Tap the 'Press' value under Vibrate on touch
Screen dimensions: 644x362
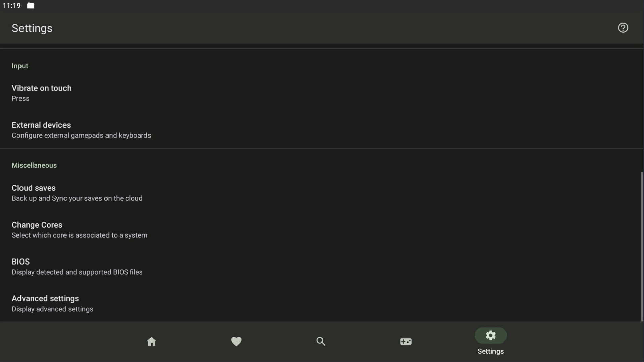click(x=20, y=99)
